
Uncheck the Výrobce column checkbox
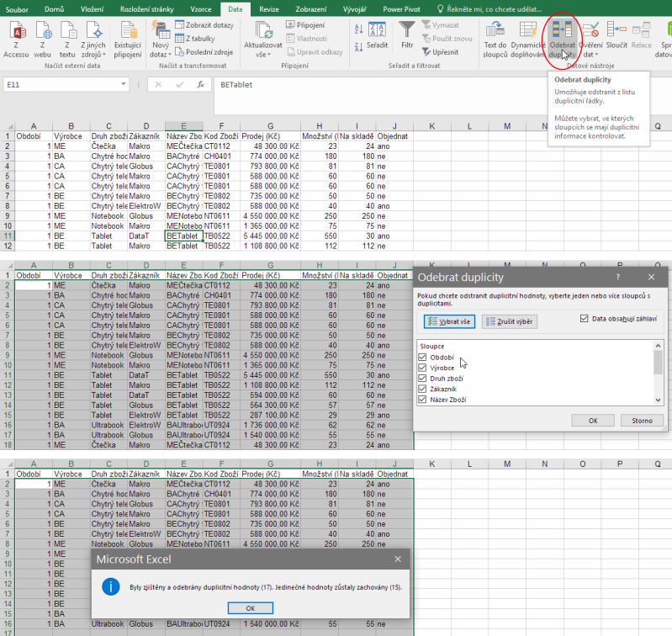click(x=422, y=368)
